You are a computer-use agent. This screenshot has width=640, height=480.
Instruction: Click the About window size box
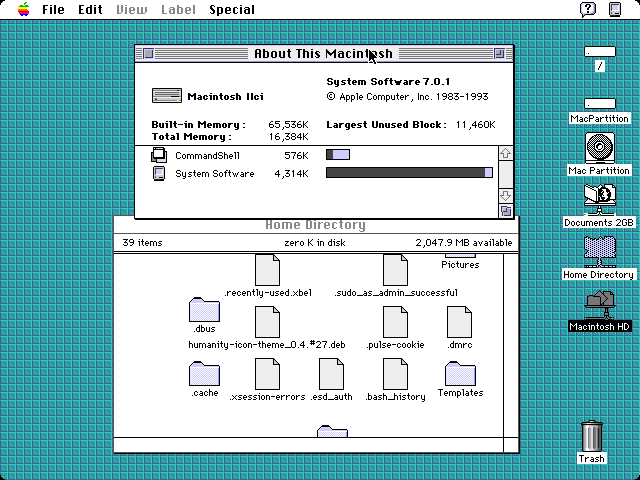tap(506, 211)
